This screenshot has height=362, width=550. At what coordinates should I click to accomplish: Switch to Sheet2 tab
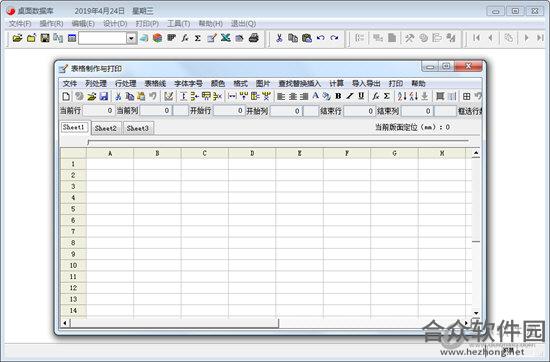tap(106, 128)
